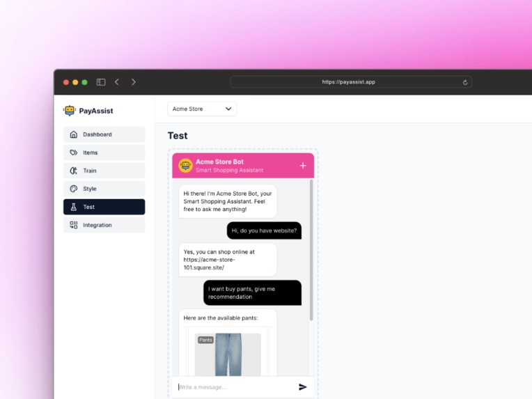Open the Train menu item
Viewport: 532px width, 399px height.
[x=104, y=171]
